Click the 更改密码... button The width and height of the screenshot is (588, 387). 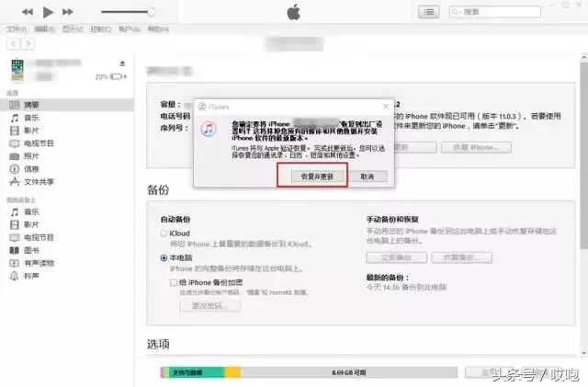point(210,306)
